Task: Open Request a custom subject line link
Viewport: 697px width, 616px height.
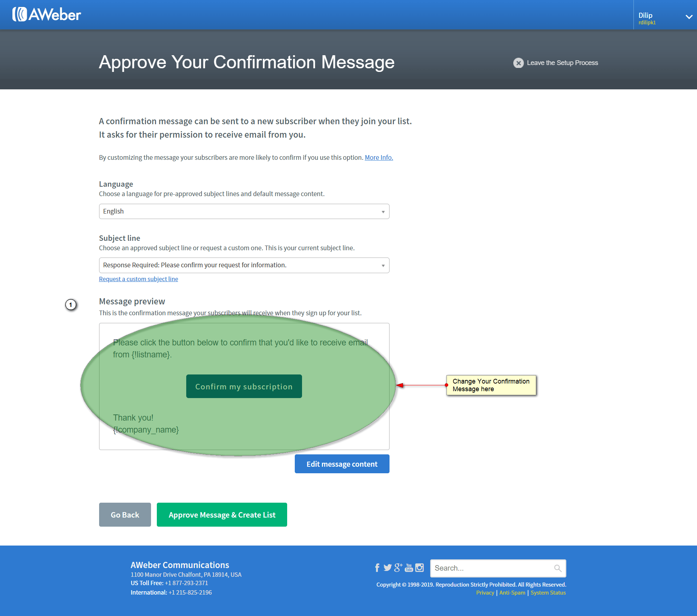Action: click(138, 279)
